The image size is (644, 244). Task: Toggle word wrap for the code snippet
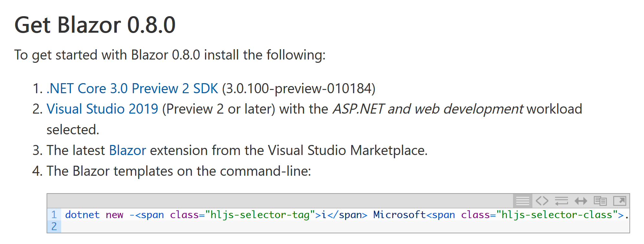pyautogui.click(x=562, y=201)
